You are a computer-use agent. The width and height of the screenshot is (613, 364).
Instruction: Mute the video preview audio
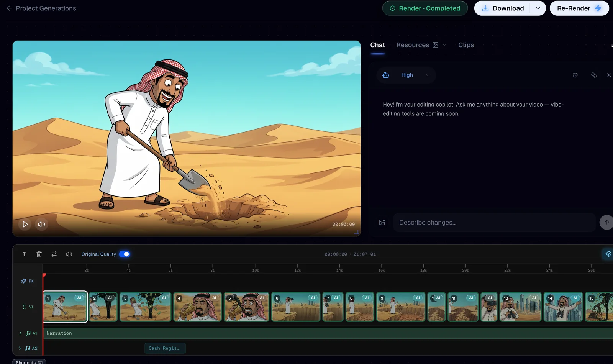[41, 225]
